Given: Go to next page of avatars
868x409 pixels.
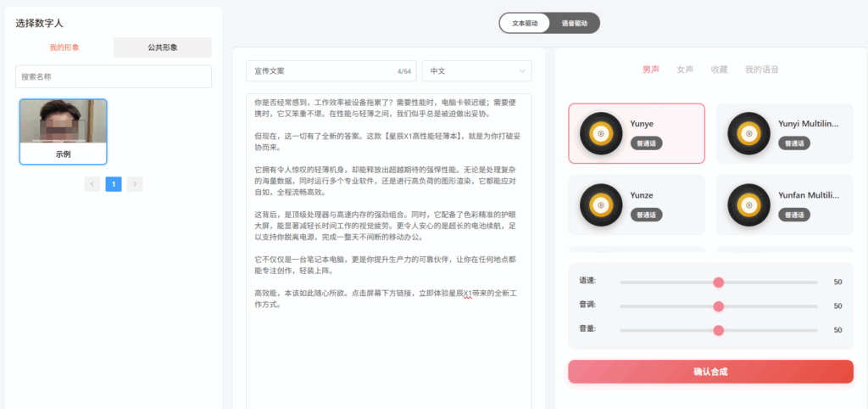Looking at the screenshot, I should [135, 183].
